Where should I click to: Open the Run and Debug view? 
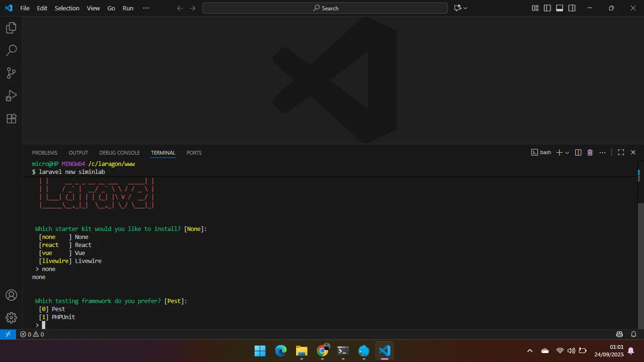(x=11, y=96)
